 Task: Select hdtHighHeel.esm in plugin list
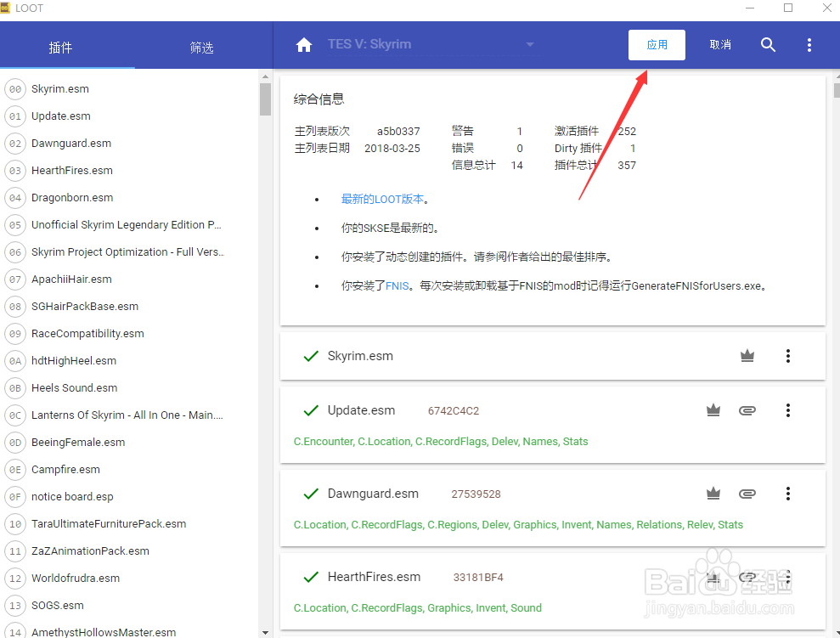(x=74, y=361)
